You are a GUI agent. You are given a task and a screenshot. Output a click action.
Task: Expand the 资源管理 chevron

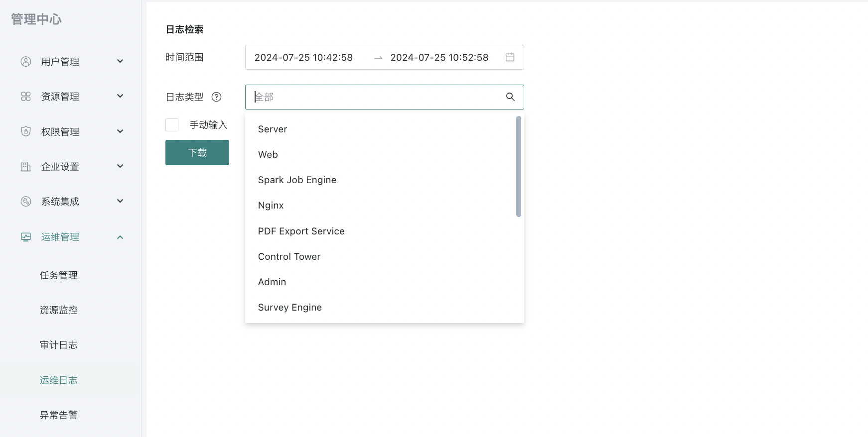pyautogui.click(x=120, y=96)
